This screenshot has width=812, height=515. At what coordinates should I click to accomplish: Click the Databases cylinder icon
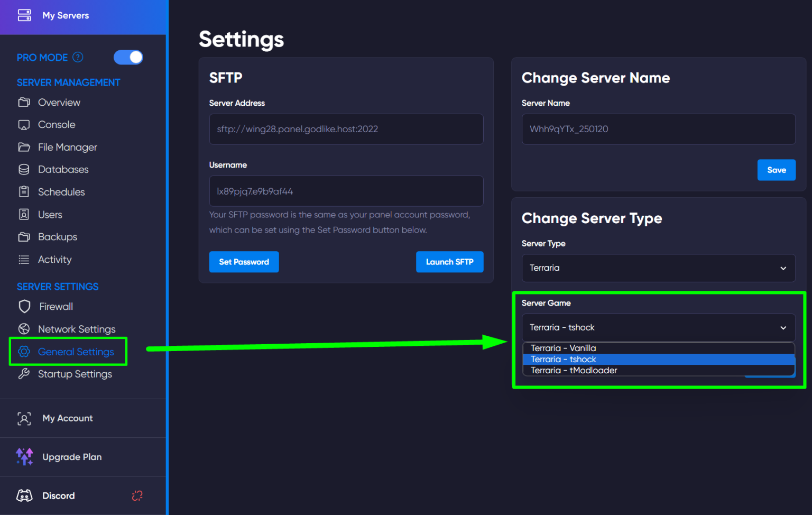click(24, 169)
